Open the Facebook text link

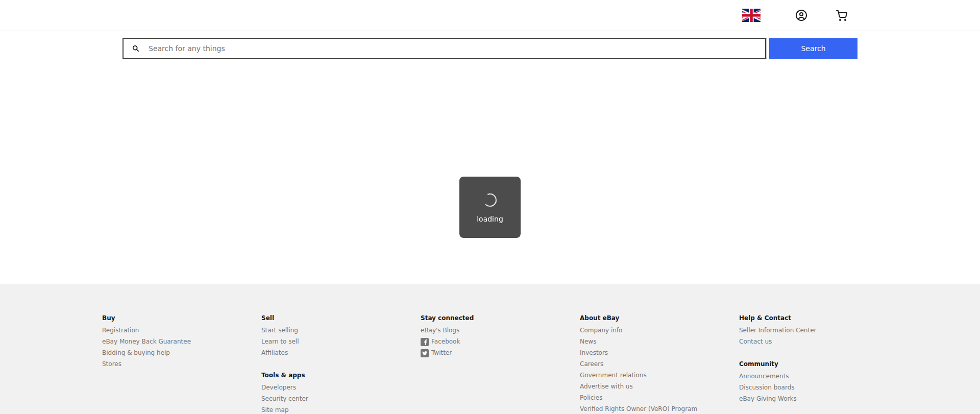pyautogui.click(x=446, y=342)
